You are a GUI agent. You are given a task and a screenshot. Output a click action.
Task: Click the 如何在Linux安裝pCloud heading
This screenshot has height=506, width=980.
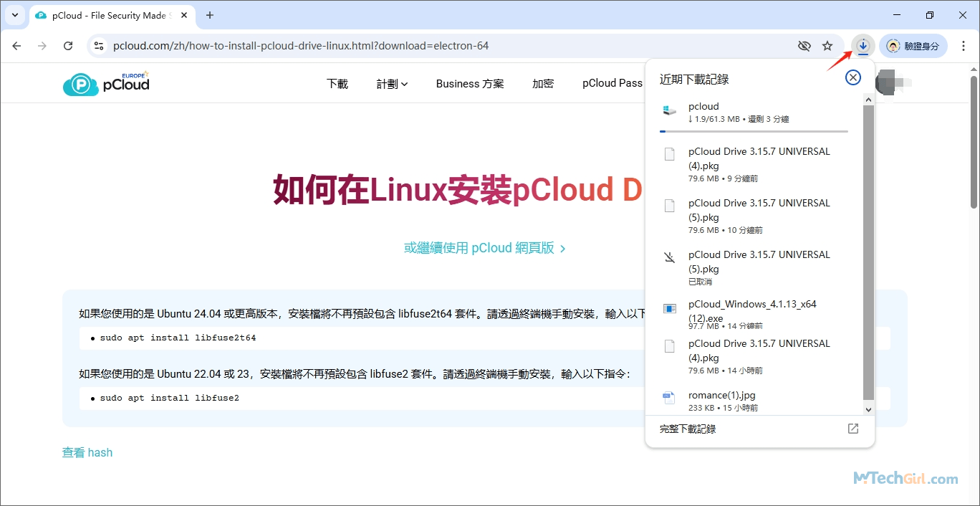tap(457, 190)
